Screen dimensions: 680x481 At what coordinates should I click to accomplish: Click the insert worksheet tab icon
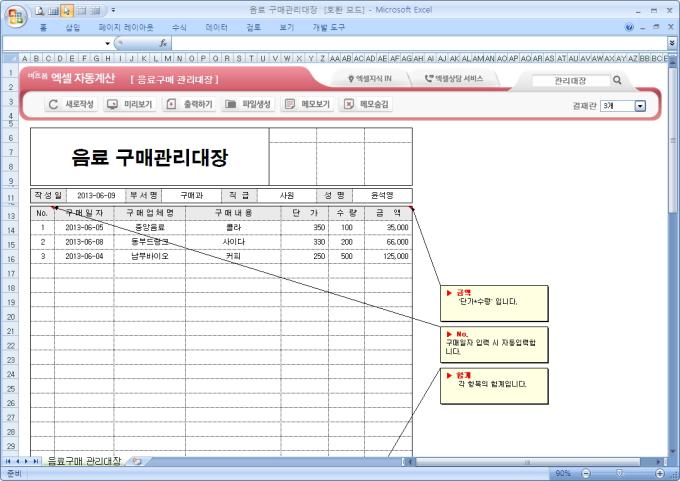coord(137,461)
